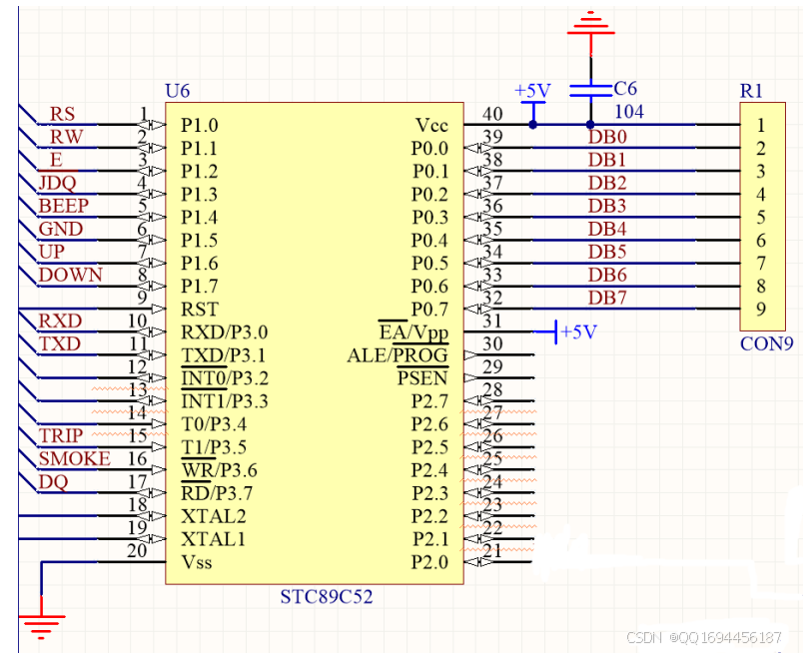Click the P2.7 pin name
Viewport: 812px width, 653px height.
click(x=429, y=401)
